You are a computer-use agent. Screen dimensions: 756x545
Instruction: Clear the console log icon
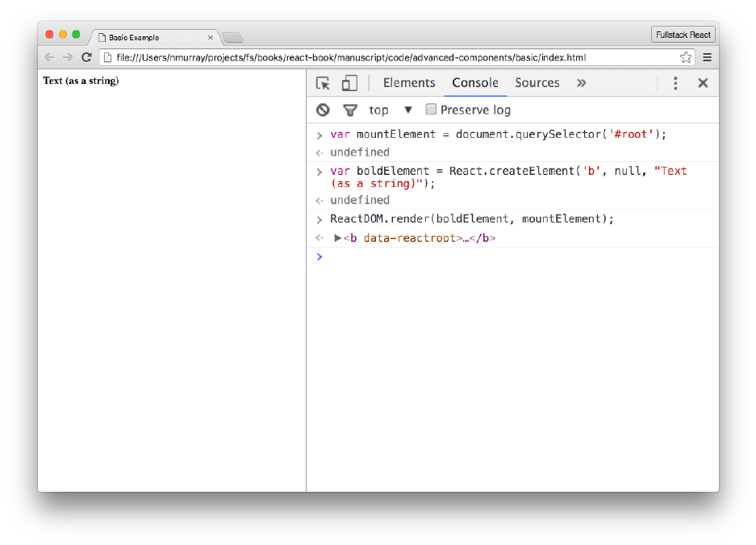323,110
